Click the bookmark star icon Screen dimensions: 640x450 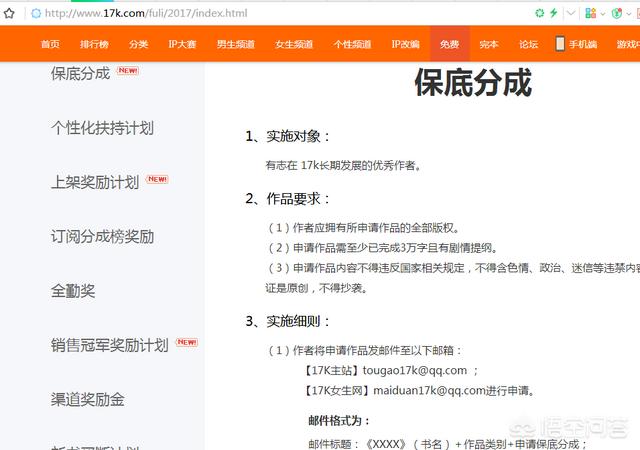tap(9, 13)
